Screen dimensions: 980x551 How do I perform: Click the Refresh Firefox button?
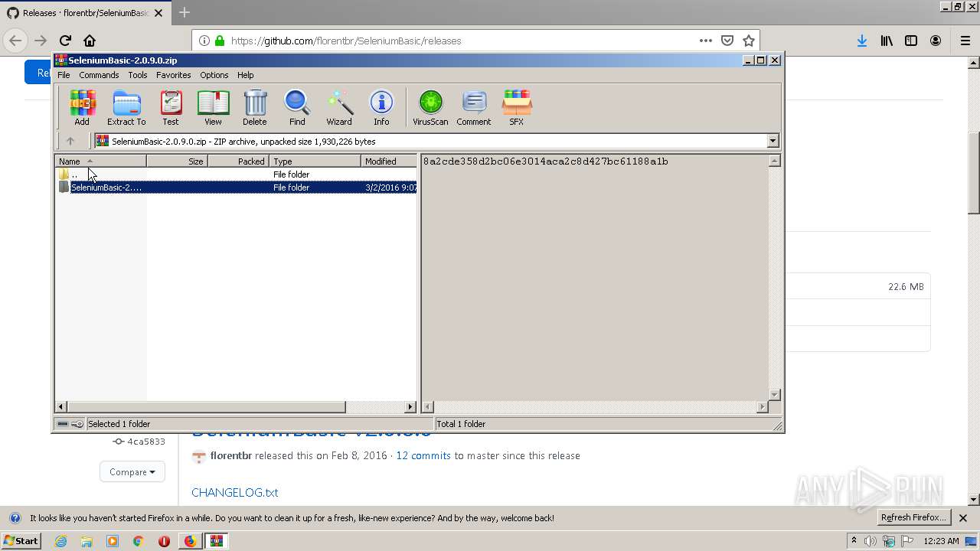coord(913,517)
